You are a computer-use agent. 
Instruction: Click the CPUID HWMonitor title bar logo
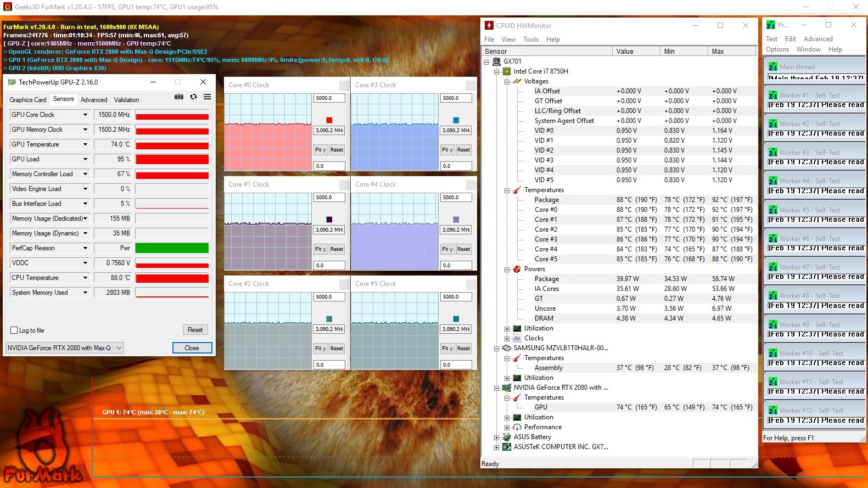click(489, 25)
